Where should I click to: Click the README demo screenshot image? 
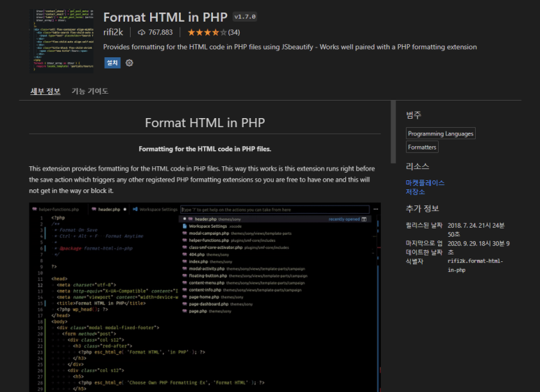(x=205, y=297)
